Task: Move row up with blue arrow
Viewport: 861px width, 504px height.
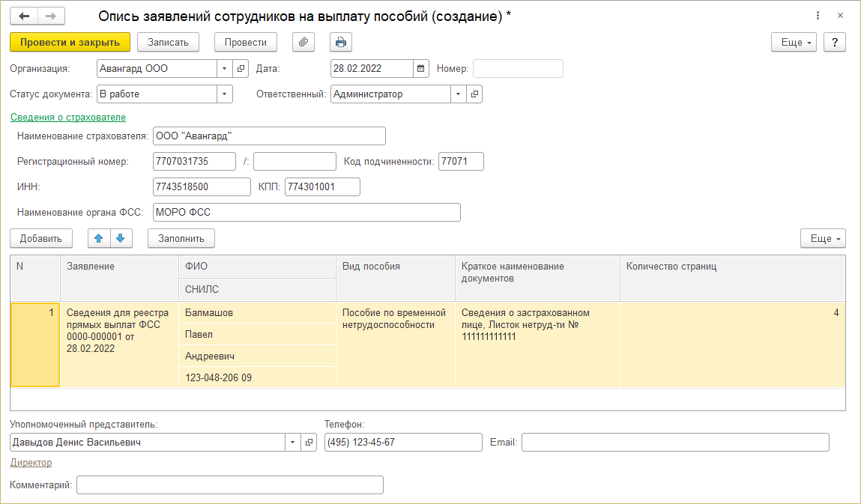Action: point(99,238)
